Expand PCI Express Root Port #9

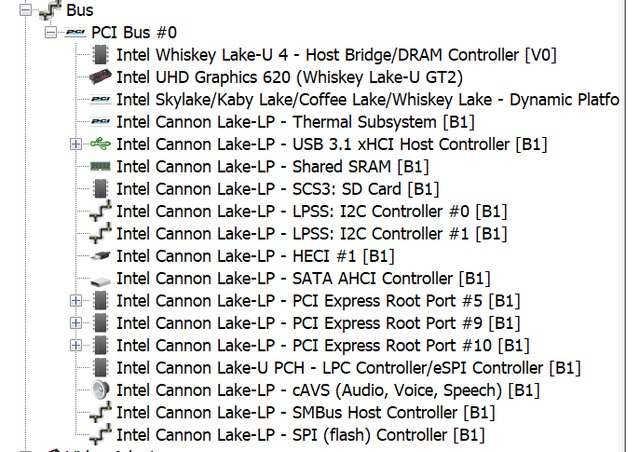point(76,323)
